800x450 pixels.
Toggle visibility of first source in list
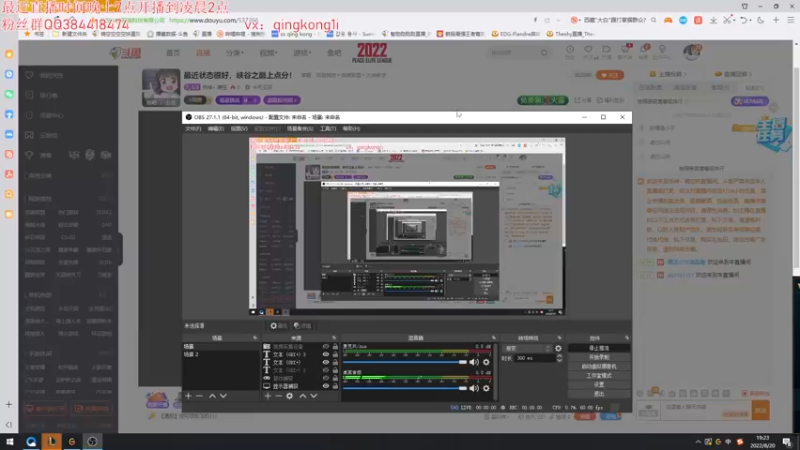pos(326,346)
